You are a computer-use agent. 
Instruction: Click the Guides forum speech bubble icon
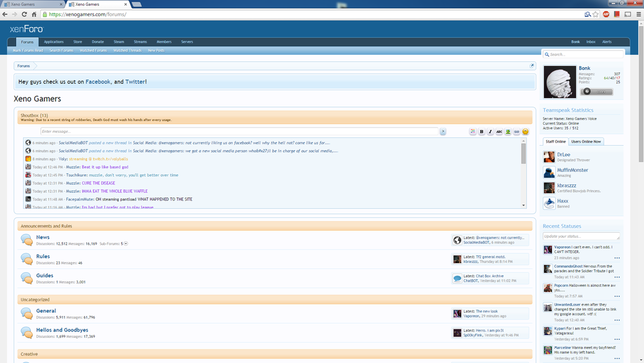[x=26, y=279]
